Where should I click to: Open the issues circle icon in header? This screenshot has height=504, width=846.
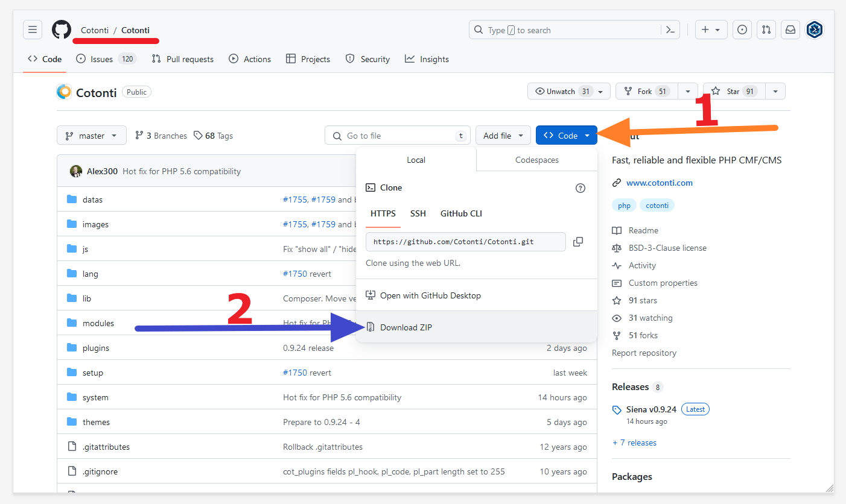(x=742, y=30)
